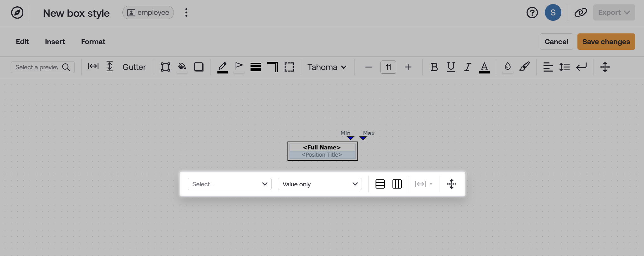Open the fill color paint bucket

click(182, 67)
